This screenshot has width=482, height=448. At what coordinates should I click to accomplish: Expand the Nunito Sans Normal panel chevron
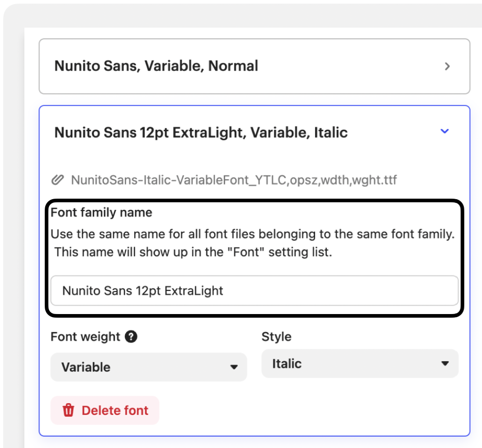(447, 67)
